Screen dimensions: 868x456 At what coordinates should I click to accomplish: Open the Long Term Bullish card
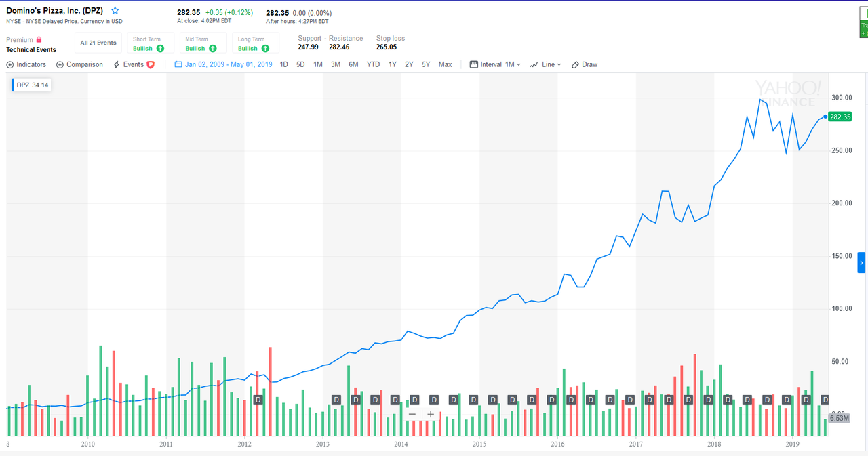[256, 43]
